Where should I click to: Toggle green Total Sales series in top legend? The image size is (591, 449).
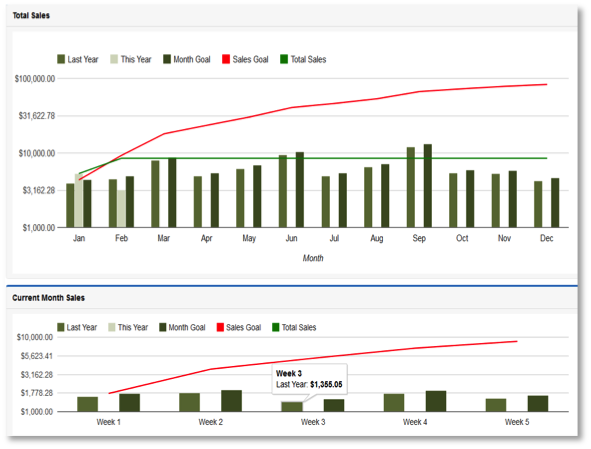coord(303,59)
